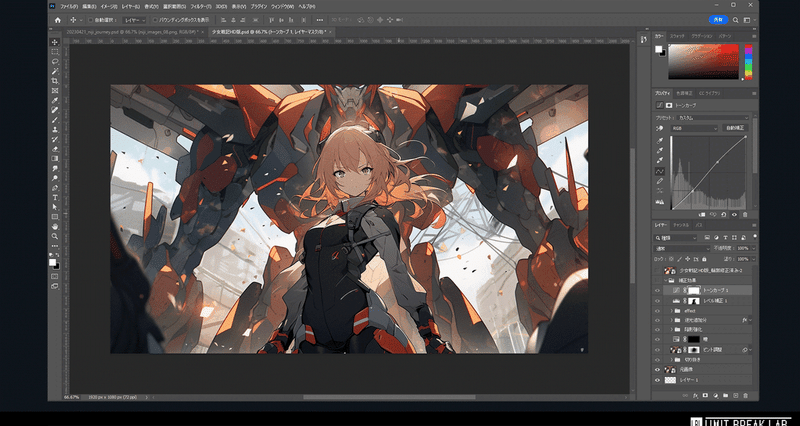Open the レイヤー auto-select target dropdown
800x426 pixels.
coord(134,20)
